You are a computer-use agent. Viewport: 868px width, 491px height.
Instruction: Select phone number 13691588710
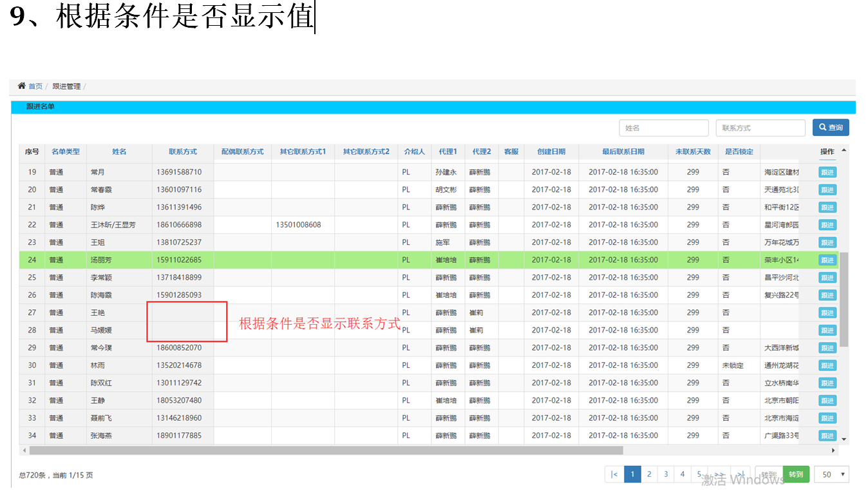pos(179,172)
